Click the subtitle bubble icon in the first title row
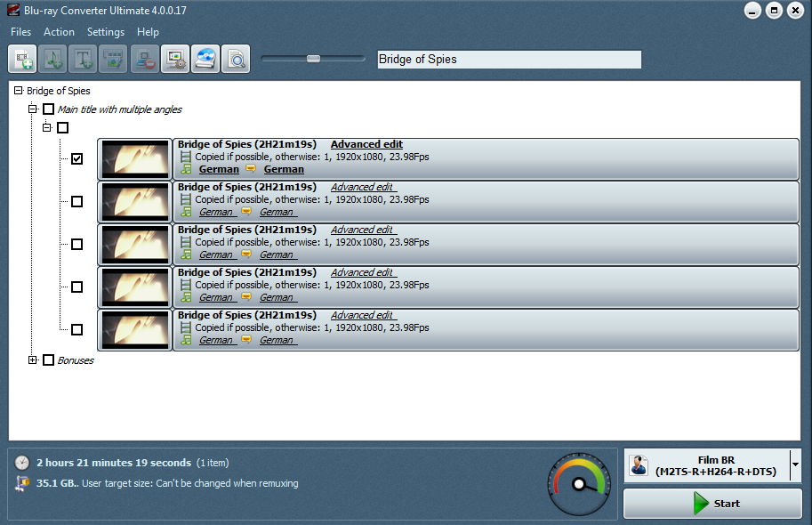 point(251,168)
